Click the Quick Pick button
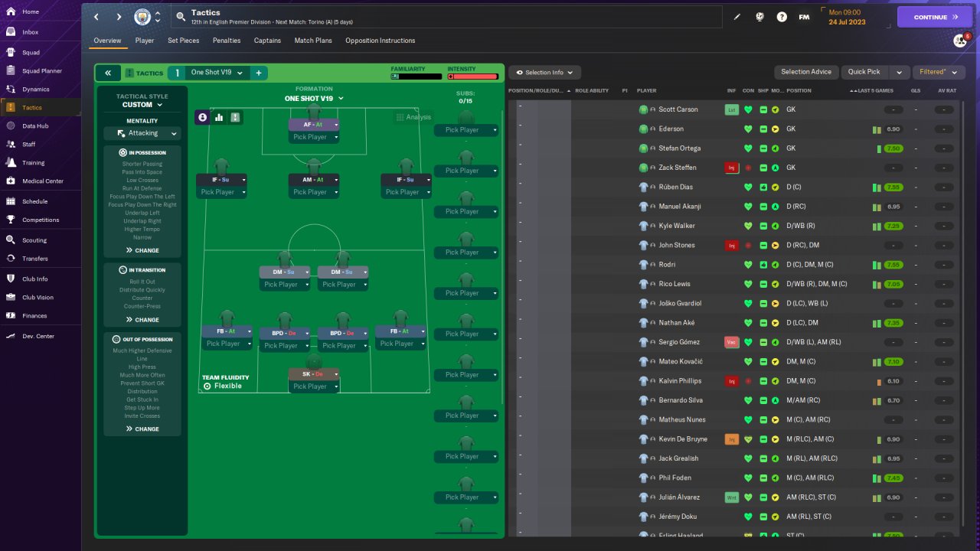This screenshot has height=551, width=980. pos(864,72)
